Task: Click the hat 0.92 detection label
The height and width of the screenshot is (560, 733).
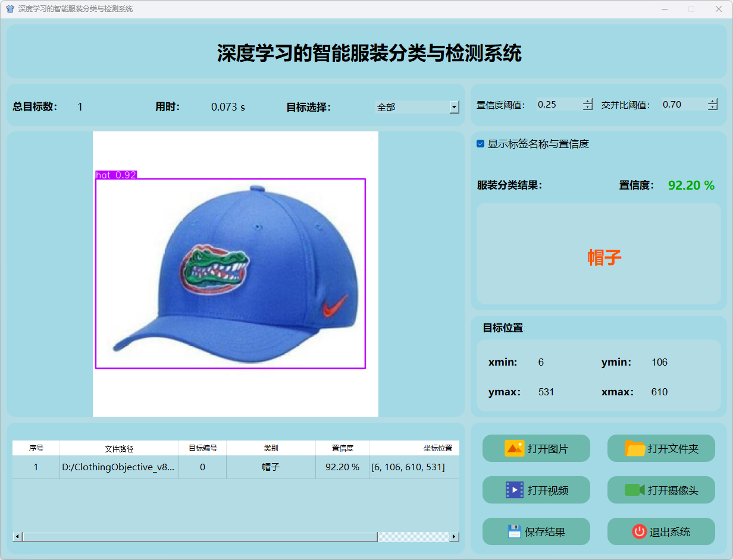Action: (117, 175)
